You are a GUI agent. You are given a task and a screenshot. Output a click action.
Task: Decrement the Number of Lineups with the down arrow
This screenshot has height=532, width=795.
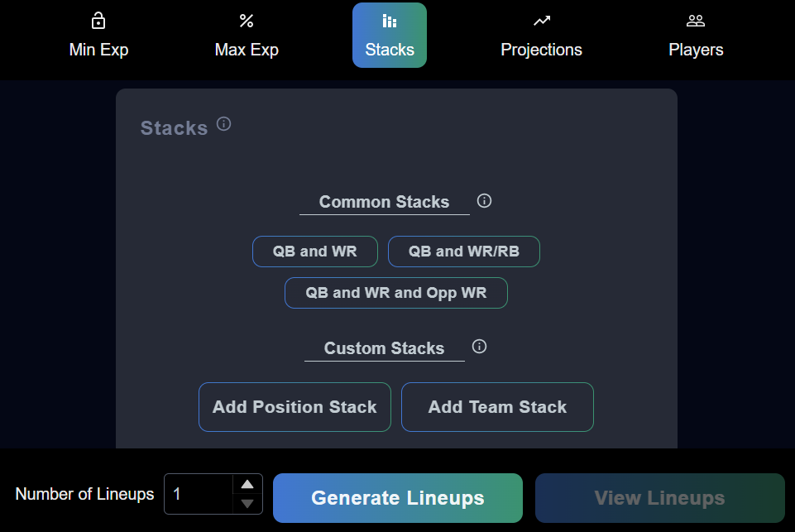(x=248, y=502)
